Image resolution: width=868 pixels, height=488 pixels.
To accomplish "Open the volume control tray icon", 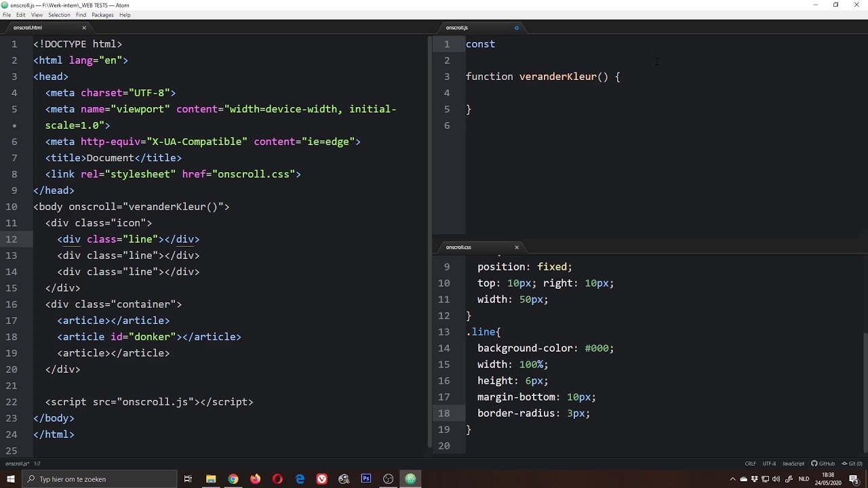I will point(776,479).
